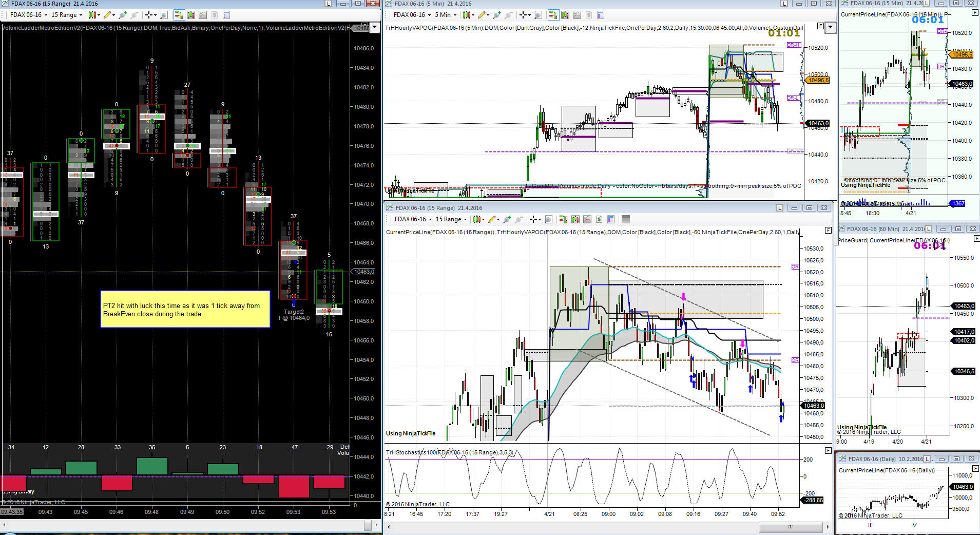Toggle L link button on 15 Min chart
Viewport: 980px width, 535px height.
[x=927, y=4]
